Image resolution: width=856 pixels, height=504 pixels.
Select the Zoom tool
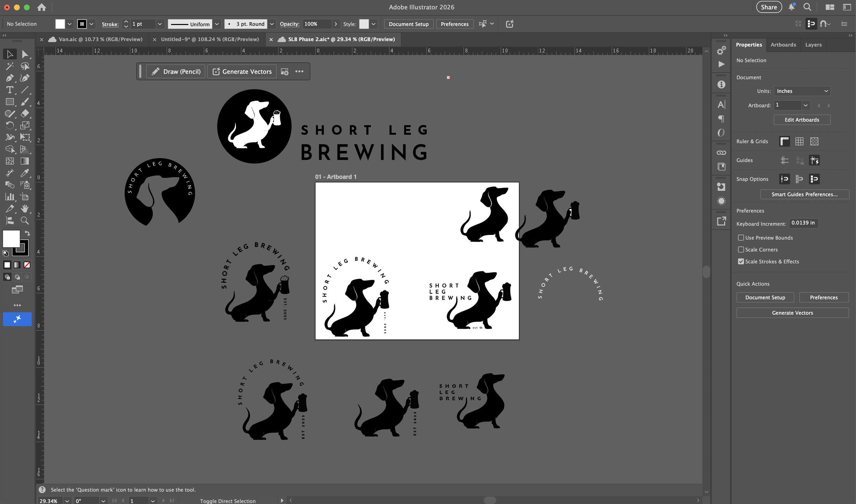(25, 220)
